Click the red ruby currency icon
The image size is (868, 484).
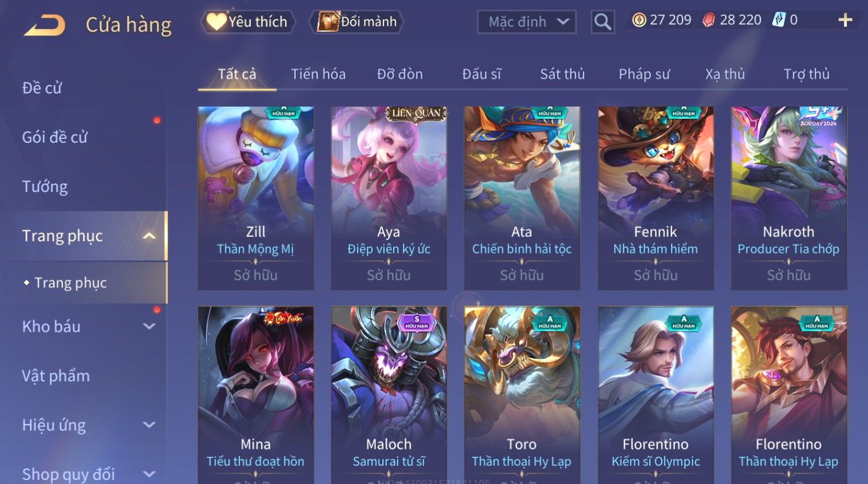pyautogui.click(x=709, y=21)
